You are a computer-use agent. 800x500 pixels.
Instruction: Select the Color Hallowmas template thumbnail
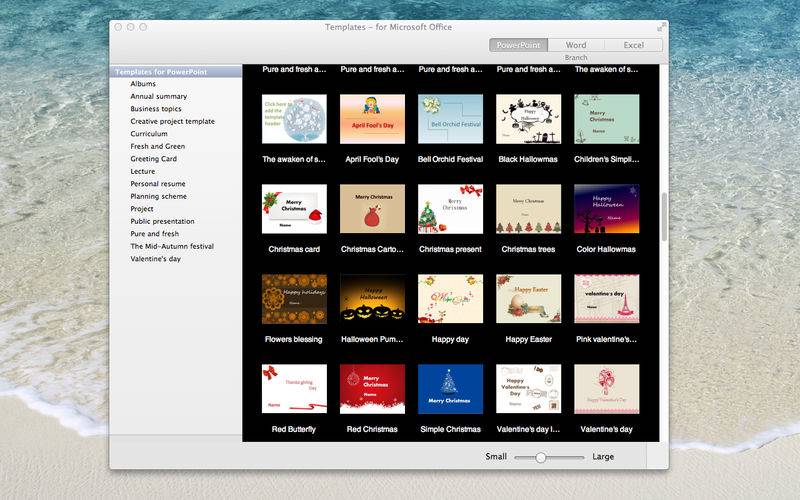(x=607, y=209)
